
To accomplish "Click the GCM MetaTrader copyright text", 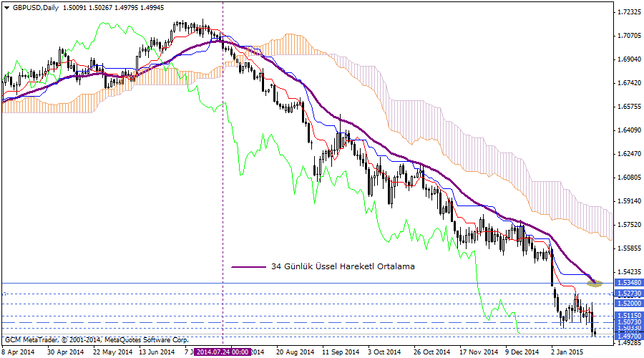I will [97, 339].
